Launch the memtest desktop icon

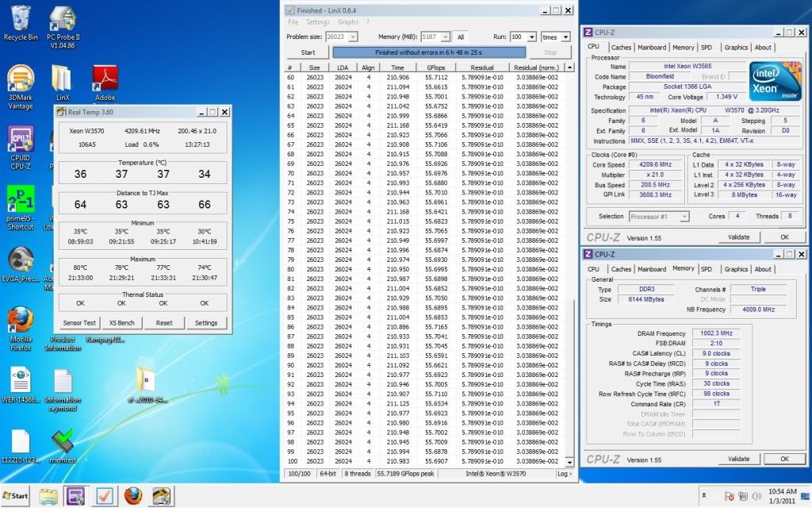[63, 446]
